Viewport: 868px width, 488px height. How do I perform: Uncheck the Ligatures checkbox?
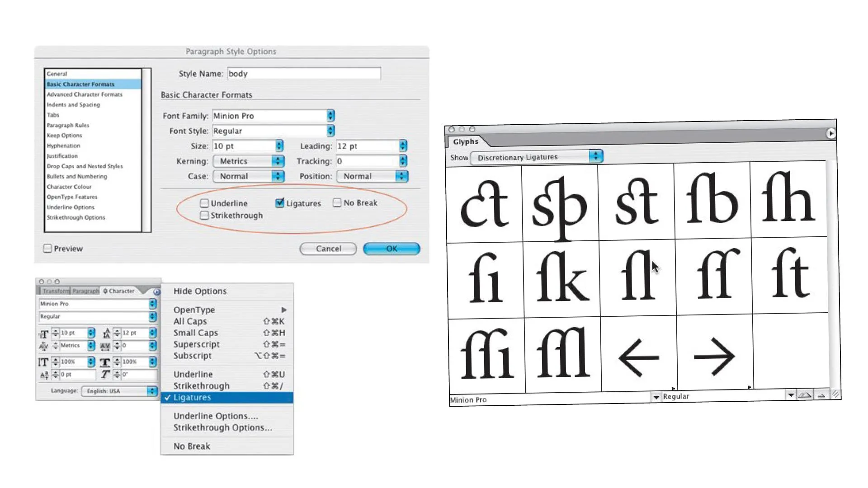(280, 203)
